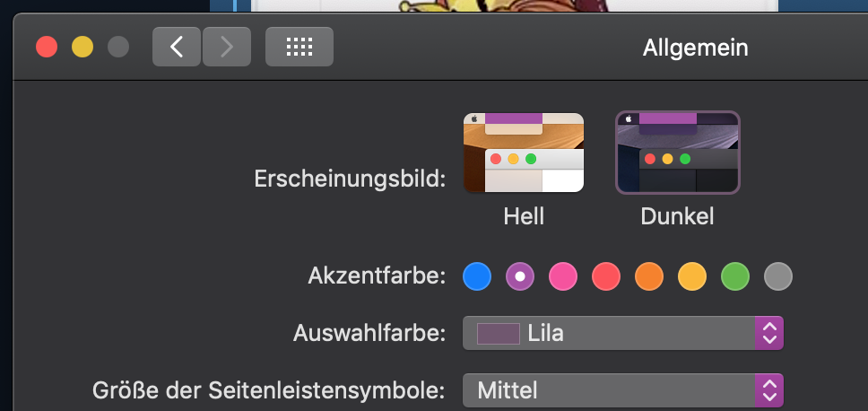This screenshot has height=411, width=868.
Task: Click the Auswahlfarbe dropdown arrow stepper
Action: tap(769, 333)
